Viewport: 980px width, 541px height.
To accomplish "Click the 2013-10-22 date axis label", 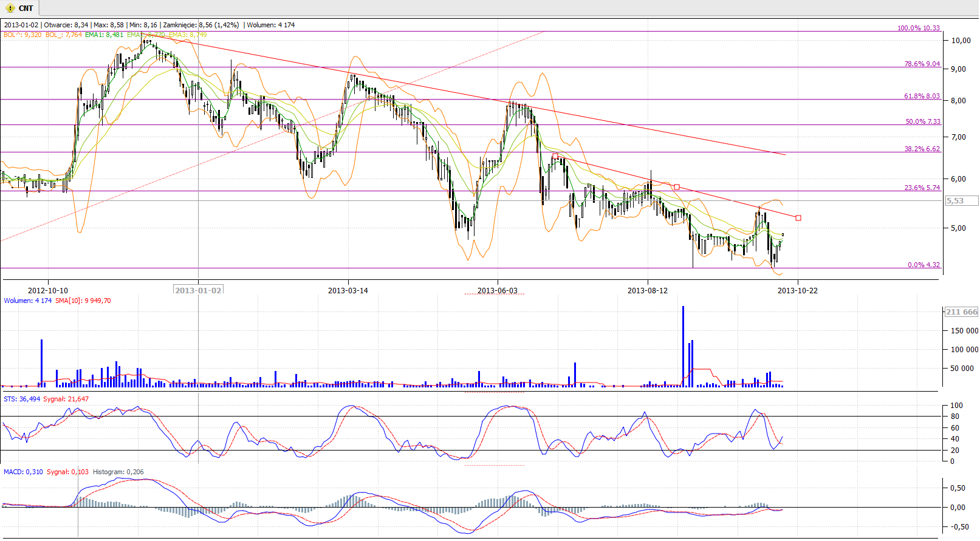I will click(x=798, y=290).
